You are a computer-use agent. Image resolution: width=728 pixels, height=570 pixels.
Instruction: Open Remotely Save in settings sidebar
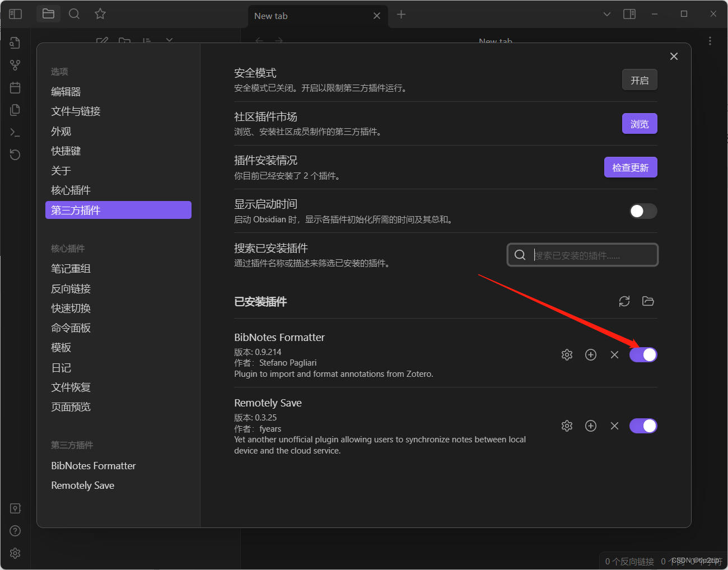coord(118,485)
